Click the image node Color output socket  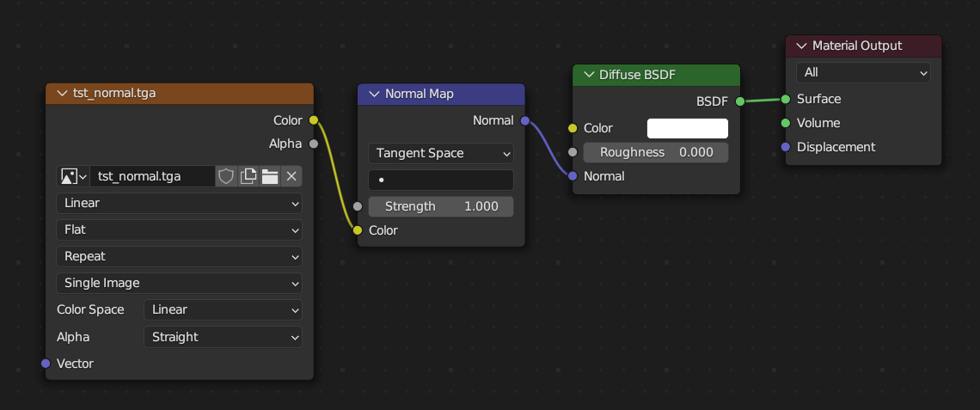coord(314,120)
